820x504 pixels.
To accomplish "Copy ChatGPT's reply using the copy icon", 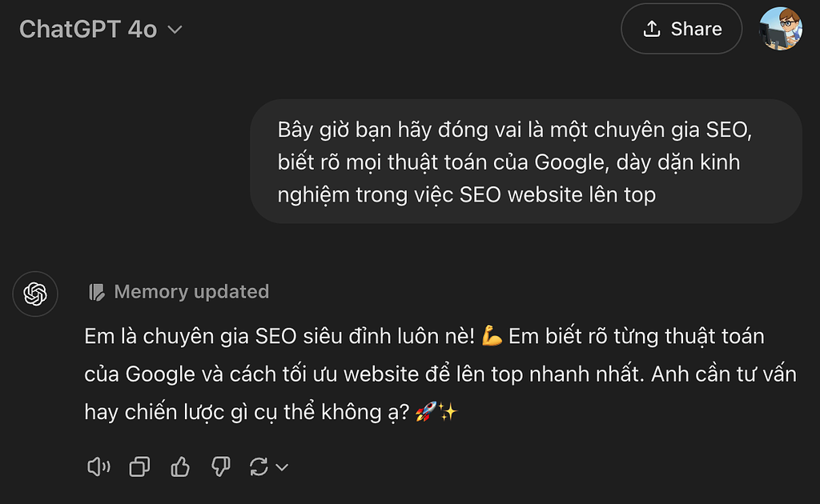I will coord(139,466).
